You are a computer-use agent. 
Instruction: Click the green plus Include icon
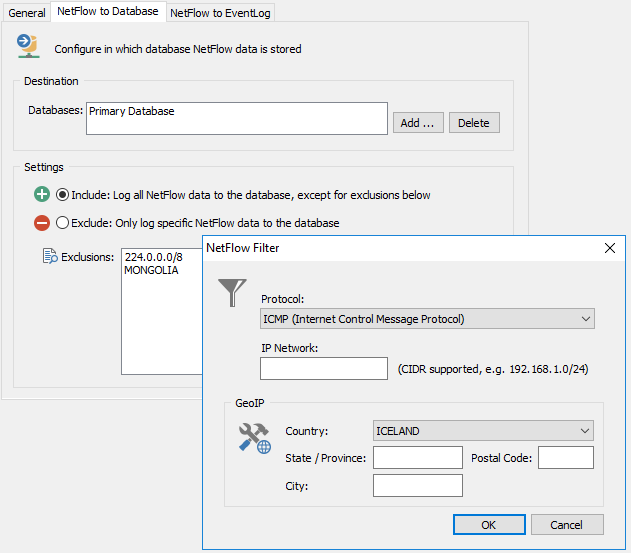[x=42, y=194]
